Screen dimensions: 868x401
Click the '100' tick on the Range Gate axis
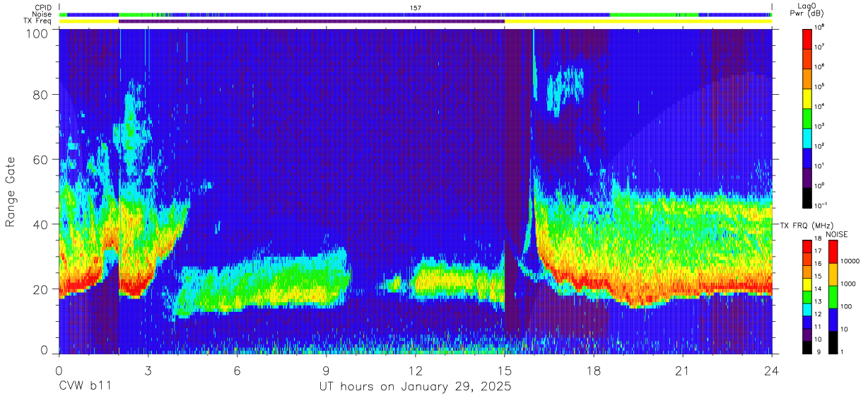point(37,33)
